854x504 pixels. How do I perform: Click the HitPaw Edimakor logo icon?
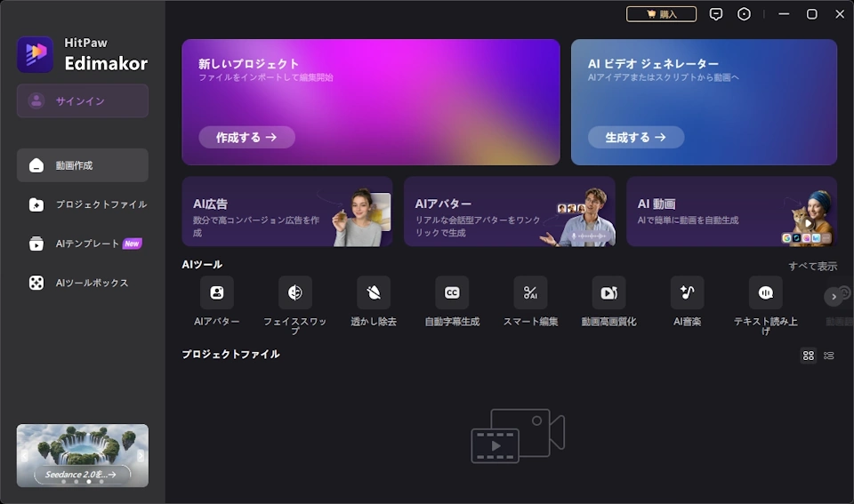(36, 54)
